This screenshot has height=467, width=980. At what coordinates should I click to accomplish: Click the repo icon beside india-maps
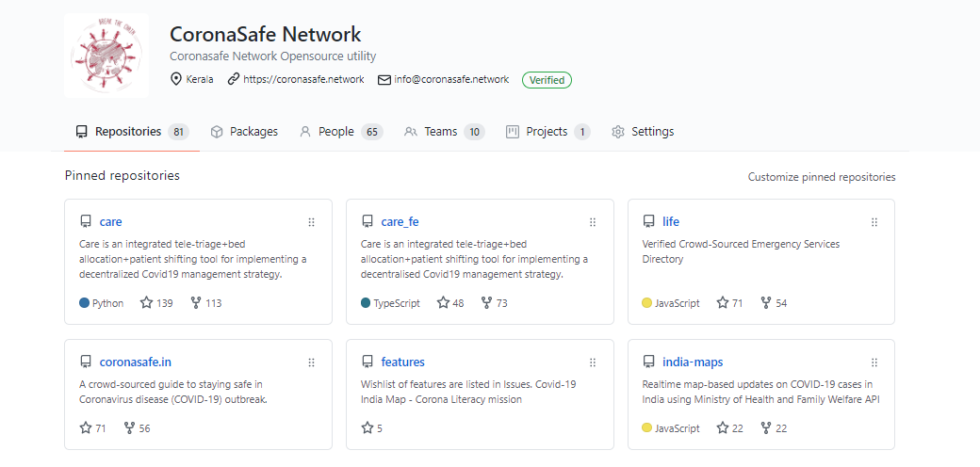pyautogui.click(x=648, y=362)
